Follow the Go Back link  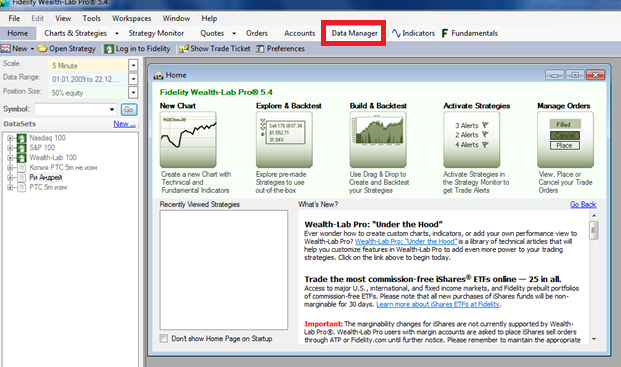point(583,204)
